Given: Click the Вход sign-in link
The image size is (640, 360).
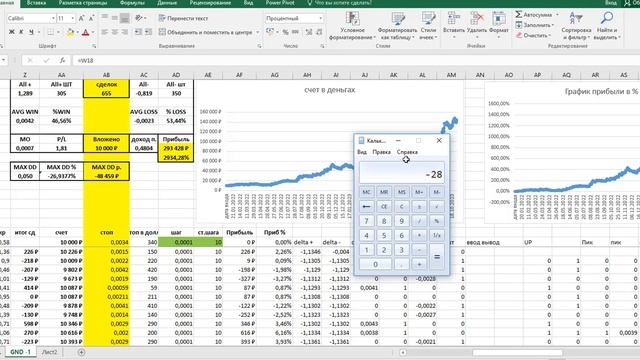Looking at the screenshot, I should [611, 3].
